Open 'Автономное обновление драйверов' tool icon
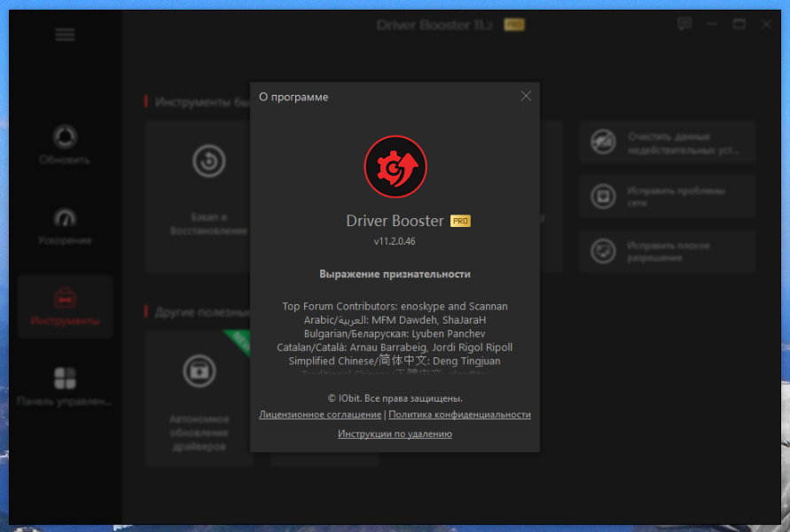The height and width of the screenshot is (532, 790). tap(199, 372)
